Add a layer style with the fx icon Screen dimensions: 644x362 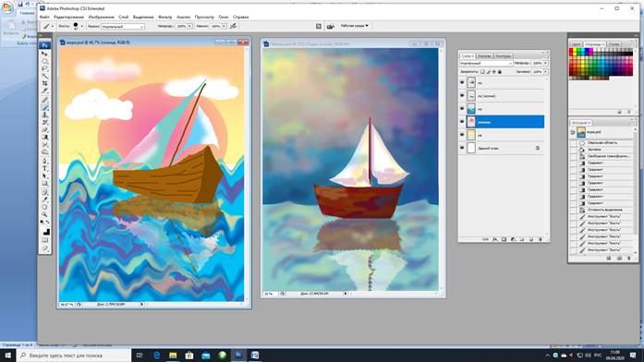495,239
